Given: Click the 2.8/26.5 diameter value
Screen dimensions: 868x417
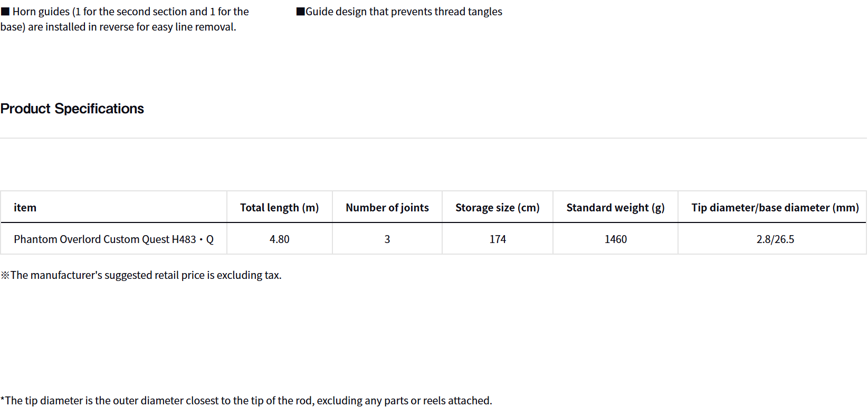Looking at the screenshot, I should tap(775, 239).
